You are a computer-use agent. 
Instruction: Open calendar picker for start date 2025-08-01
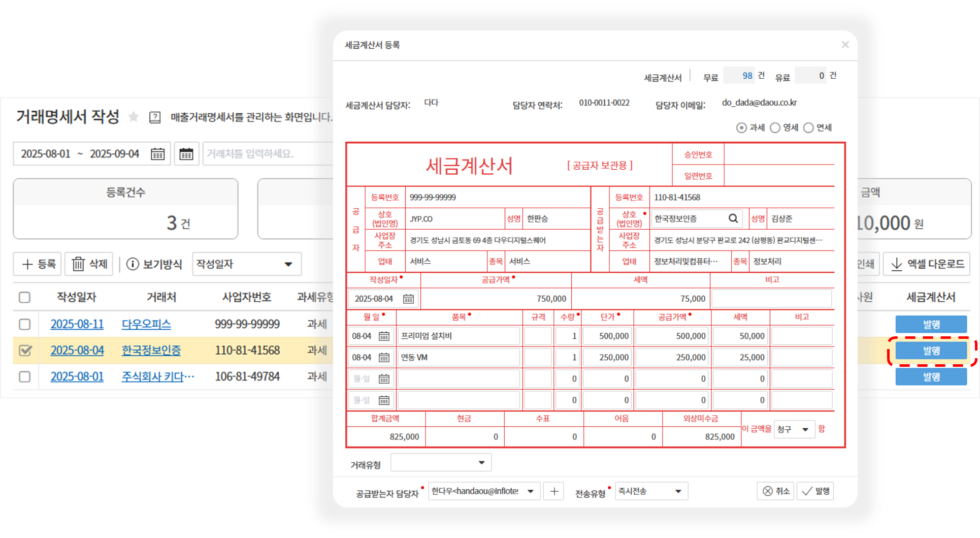pos(157,153)
